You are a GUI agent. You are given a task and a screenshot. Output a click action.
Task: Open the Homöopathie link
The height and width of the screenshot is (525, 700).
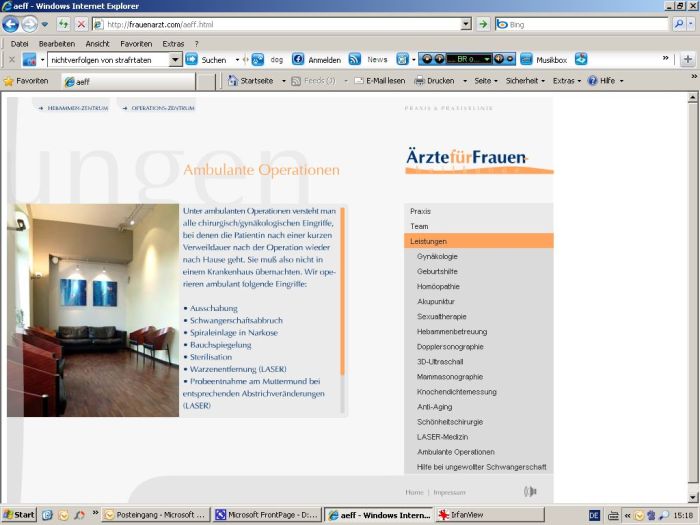coord(438,286)
